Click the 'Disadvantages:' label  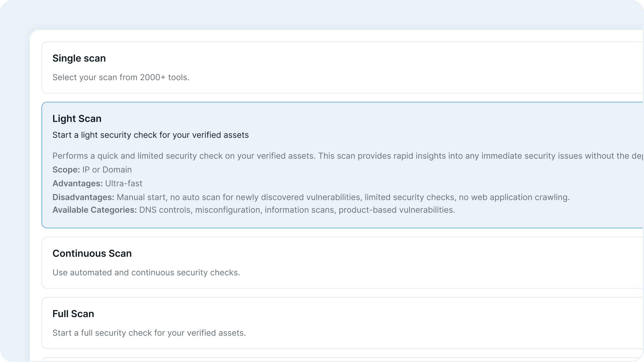(83, 197)
